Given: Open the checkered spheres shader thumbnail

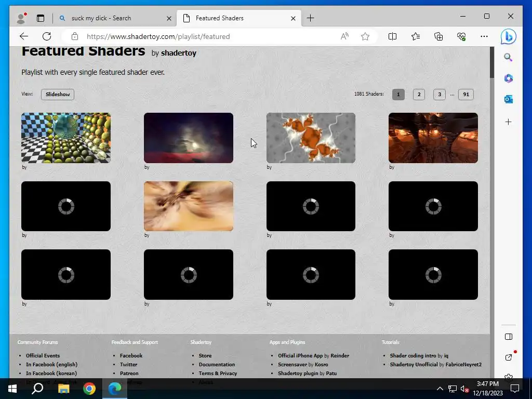Looking at the screenshot, I should [x=66, y=138].
